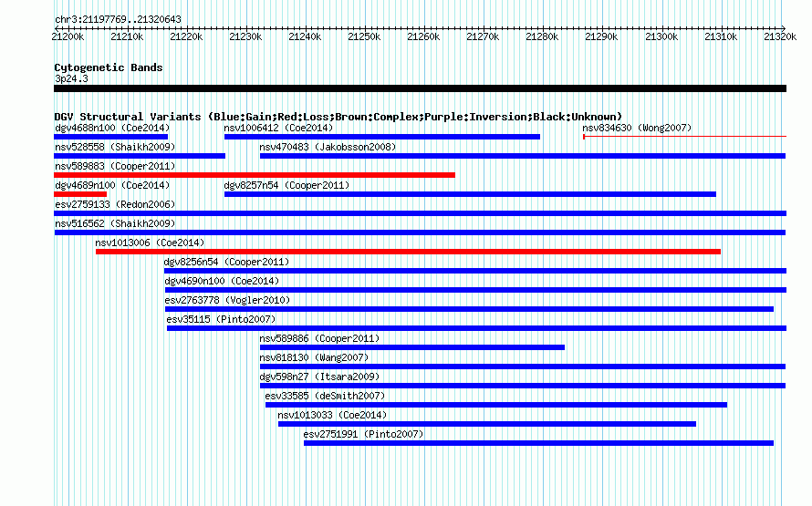The image size is (812, 506).
Task: Click esv2751991 (Pinto2007) label
Action: click(363, 434)
